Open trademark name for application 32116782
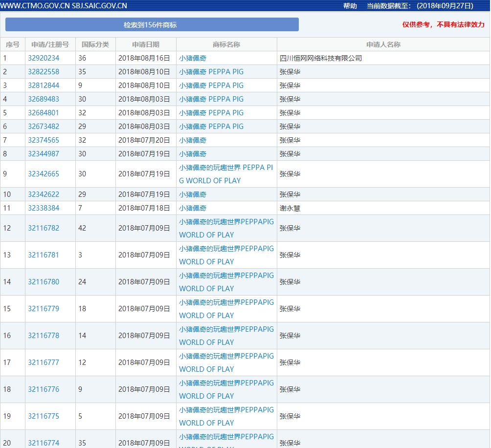The image size is (491, 448). coord(226,228)
